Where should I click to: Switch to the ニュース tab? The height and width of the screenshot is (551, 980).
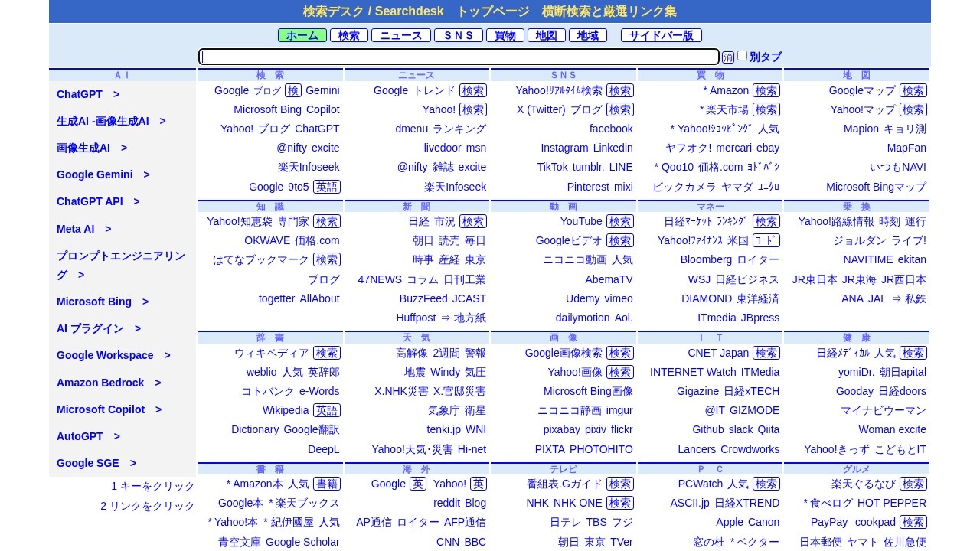tap(400, 35)
